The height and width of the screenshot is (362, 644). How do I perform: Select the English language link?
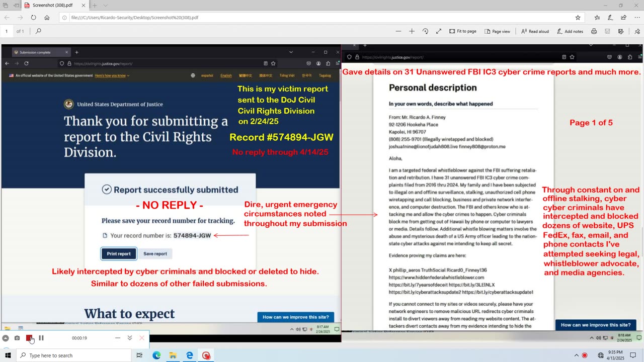(x=226, y=76)
